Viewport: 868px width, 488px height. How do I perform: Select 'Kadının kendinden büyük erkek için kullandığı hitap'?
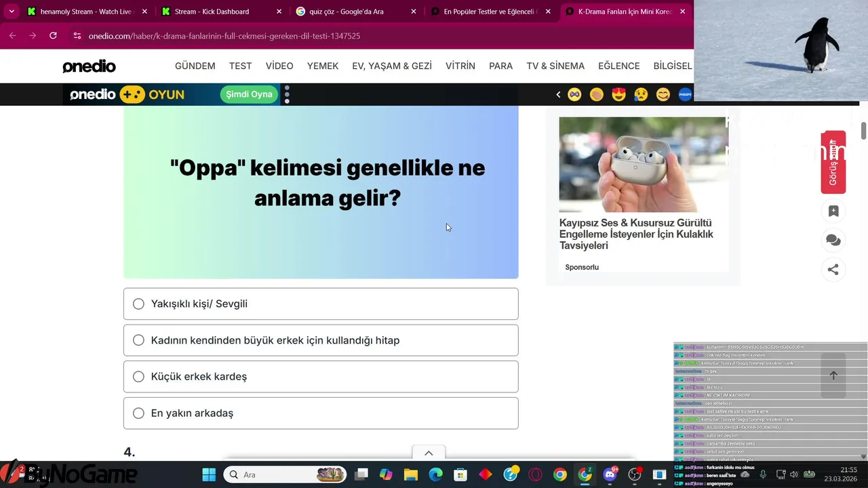click(x=321, y=340)
